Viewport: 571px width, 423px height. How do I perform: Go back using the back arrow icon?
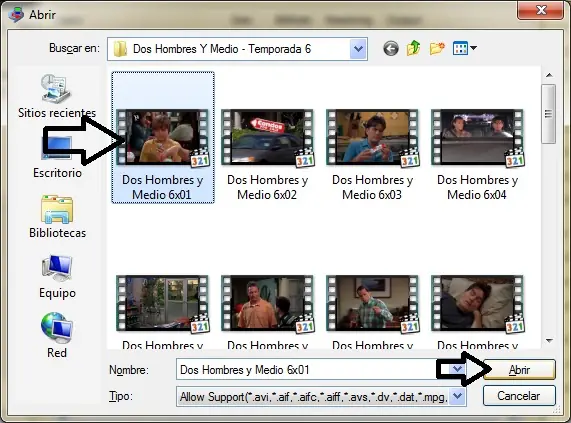tap(391, 48)
